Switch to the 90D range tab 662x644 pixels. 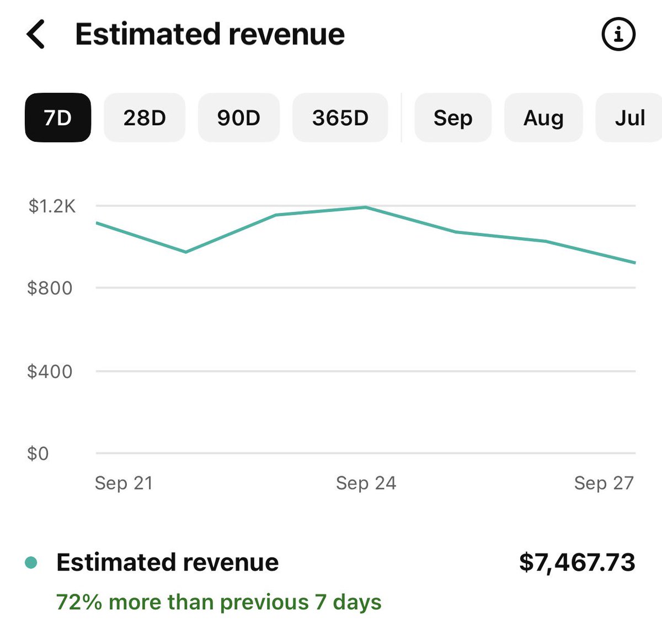239,118
